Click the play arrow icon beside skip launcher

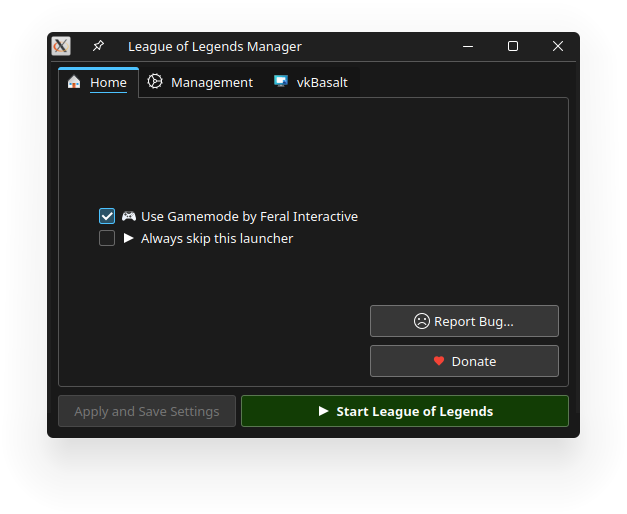coord(128,238)
